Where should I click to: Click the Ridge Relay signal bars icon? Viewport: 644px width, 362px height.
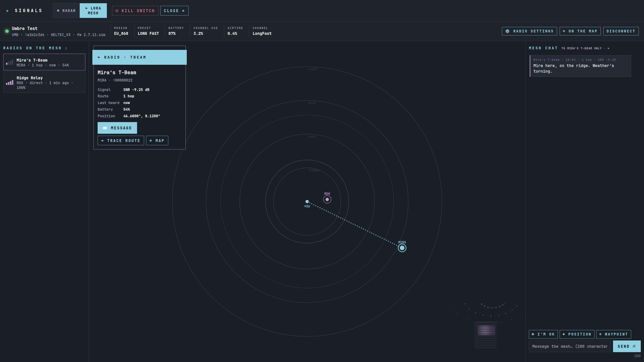10,82
